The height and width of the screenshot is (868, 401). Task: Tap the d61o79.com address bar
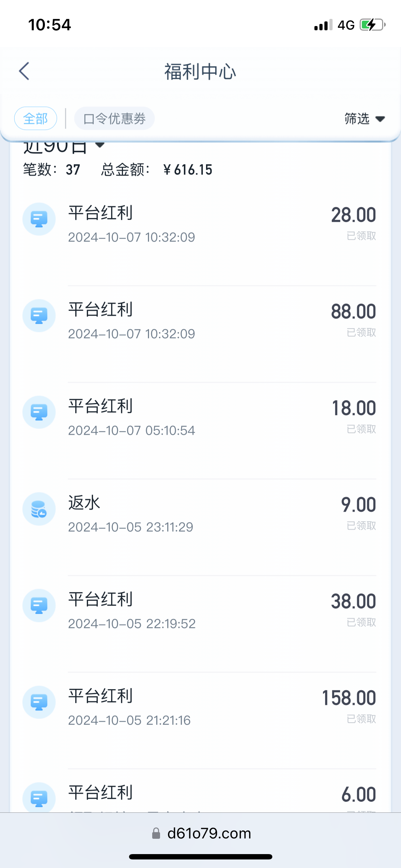209,833
